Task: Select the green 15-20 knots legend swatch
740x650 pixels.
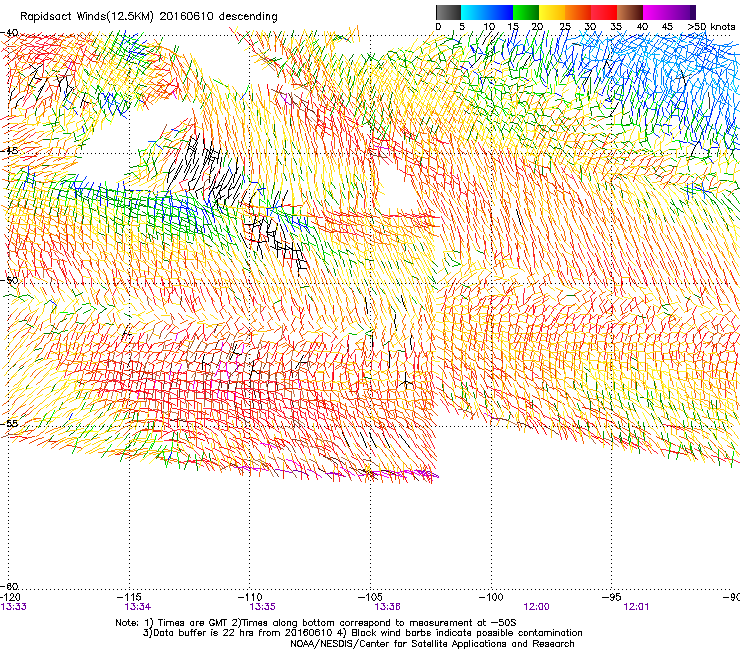Action: pos(526,12)
